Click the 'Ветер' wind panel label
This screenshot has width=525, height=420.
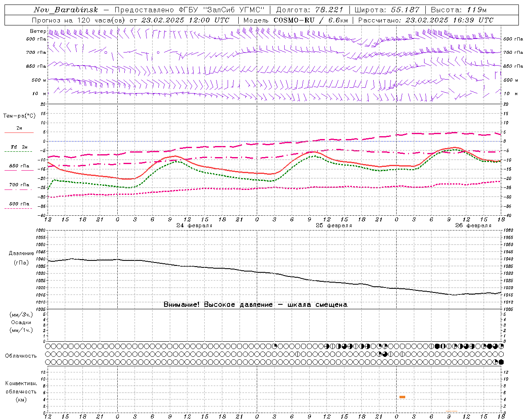tap(38, 31)
